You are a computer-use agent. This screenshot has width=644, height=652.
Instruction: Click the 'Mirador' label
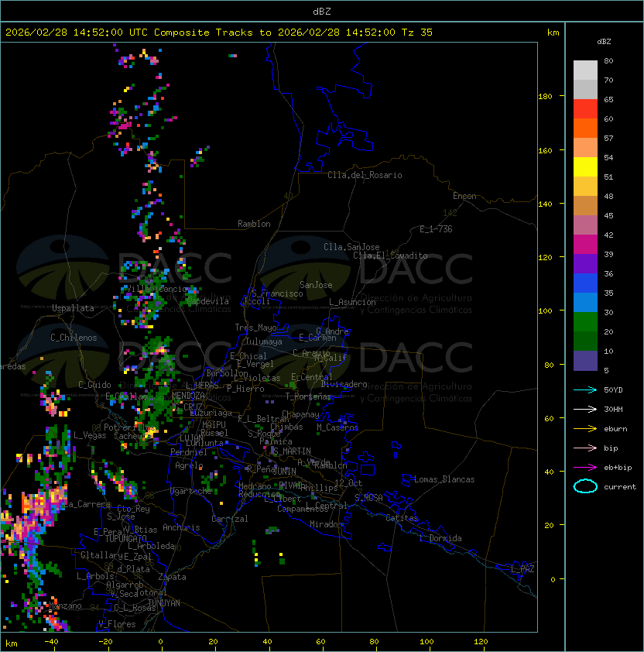pyautogui.click(x=327, y=524)
